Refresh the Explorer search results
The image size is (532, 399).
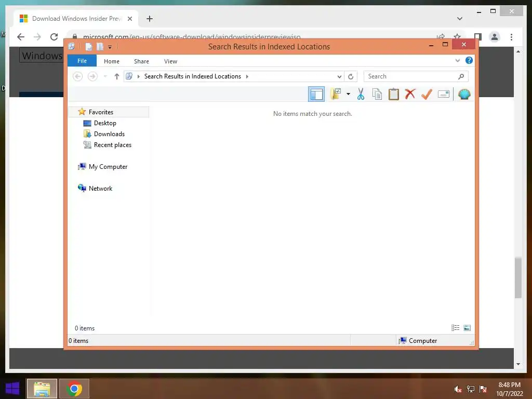click(x=351, y=77)
